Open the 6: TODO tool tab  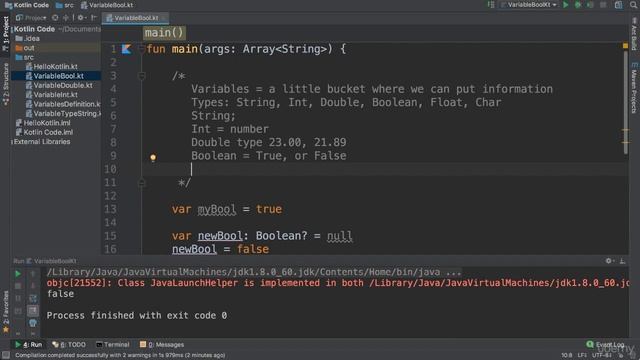click(69, 345)
